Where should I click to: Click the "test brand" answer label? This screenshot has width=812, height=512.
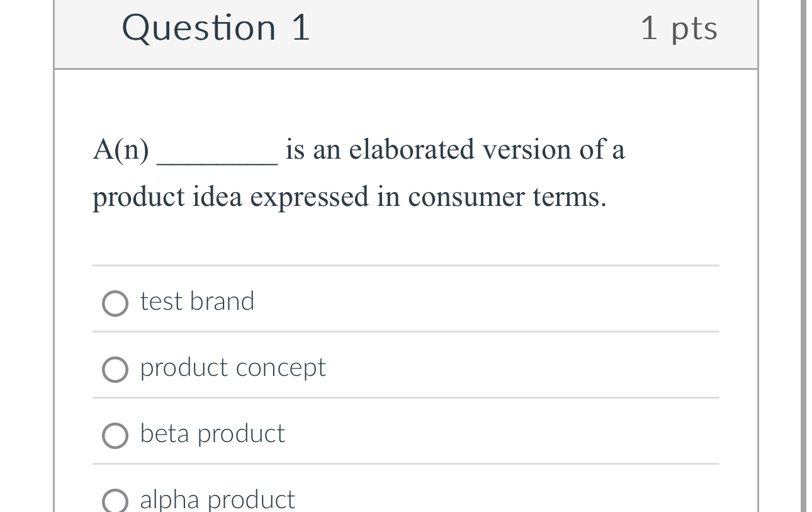tap(196, 301)
